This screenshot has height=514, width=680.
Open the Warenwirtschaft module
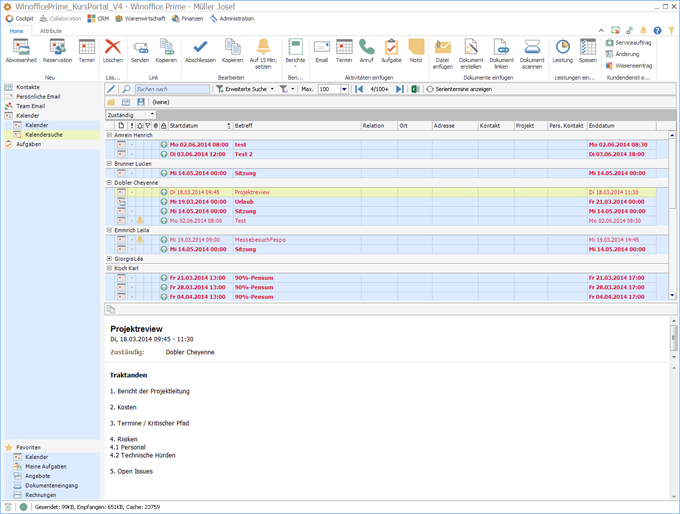coord(140,19)
